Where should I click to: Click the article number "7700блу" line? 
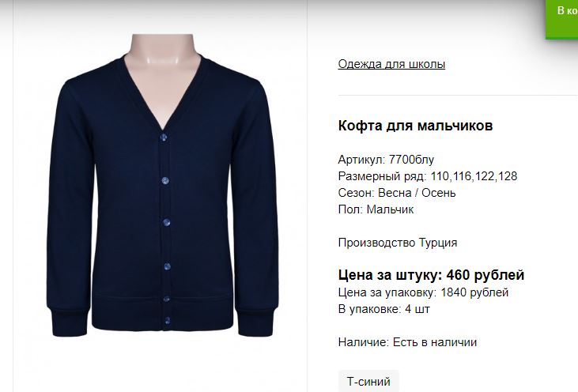click(x=386, y=160)
